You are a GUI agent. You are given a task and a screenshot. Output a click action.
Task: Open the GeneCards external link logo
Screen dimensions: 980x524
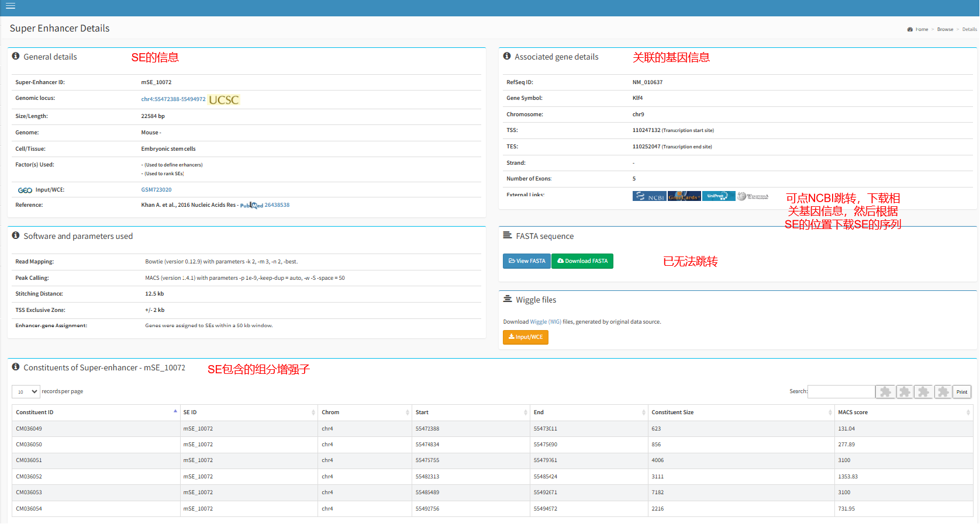coord(684,196)
